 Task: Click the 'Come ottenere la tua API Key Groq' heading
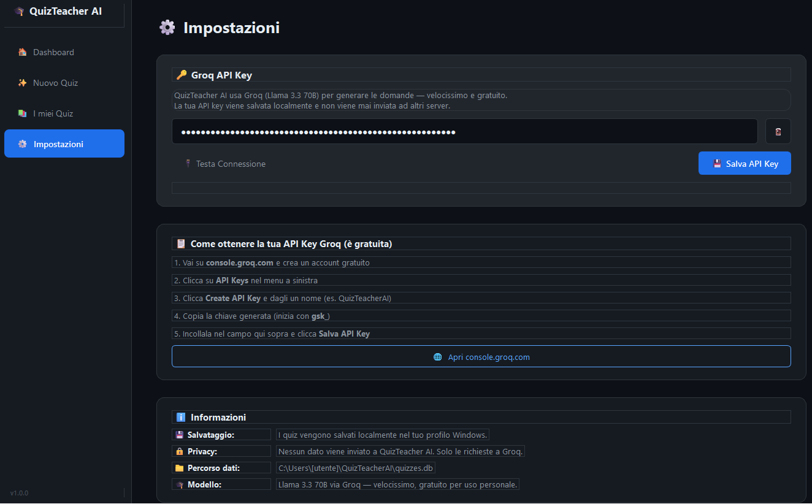pyautogui.click(x=291, y=244)
